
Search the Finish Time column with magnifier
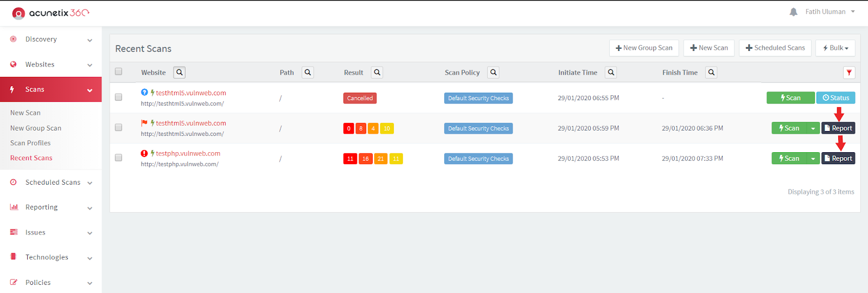tap(711, 72)
